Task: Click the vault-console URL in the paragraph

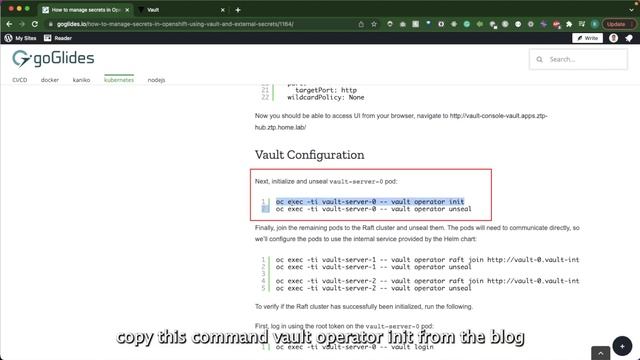Action: click(x=498, y=116)
